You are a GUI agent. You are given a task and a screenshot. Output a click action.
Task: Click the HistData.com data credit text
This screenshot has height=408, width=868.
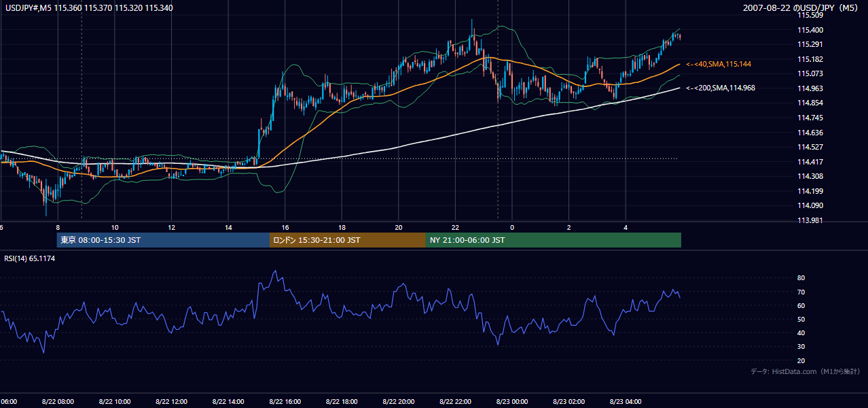(806, 372)
